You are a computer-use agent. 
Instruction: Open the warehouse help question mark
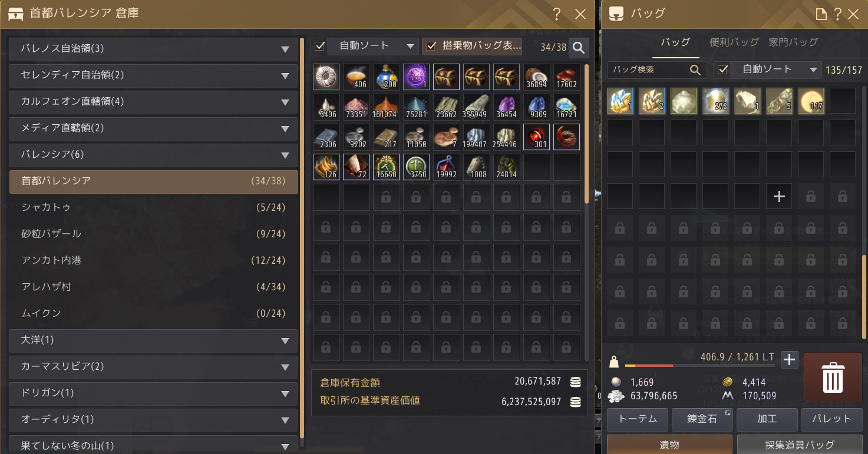[x=557, y=15]
